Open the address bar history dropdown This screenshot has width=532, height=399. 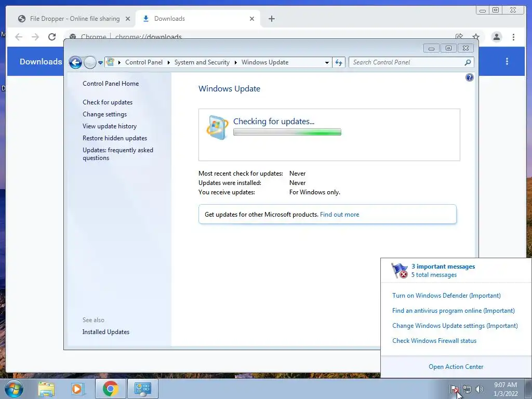327,62
